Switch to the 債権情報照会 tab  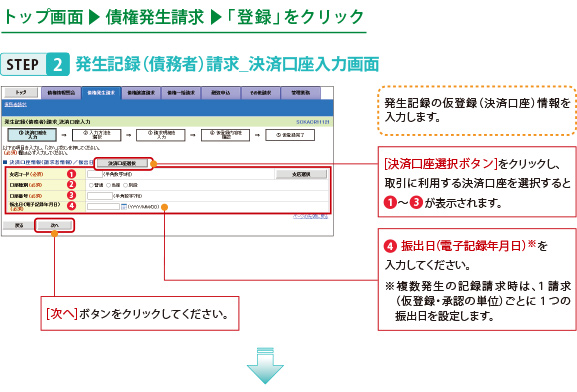point(61,93)
